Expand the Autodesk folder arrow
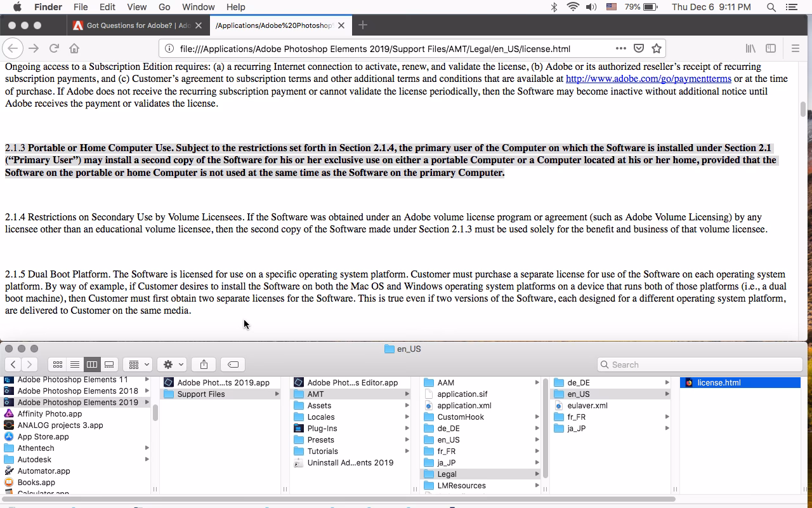812x508 pixels. coord(147,459)
